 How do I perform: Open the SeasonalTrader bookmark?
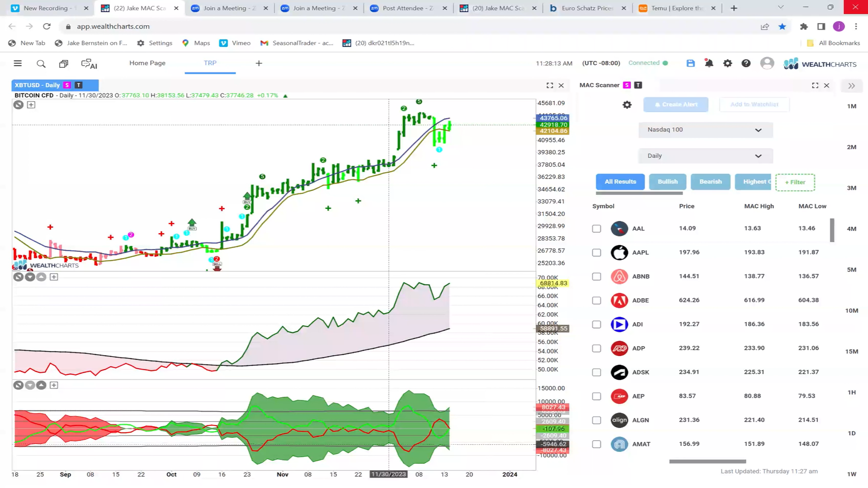[x=297, y=43]
